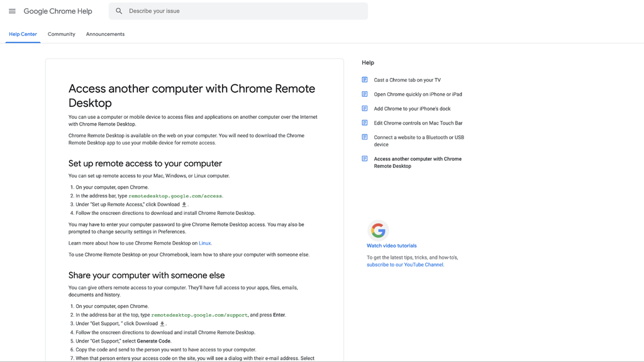This screenshot has width=644, height=362.
Task: Click the search magnifying glass icon
Action: point(119,11)
